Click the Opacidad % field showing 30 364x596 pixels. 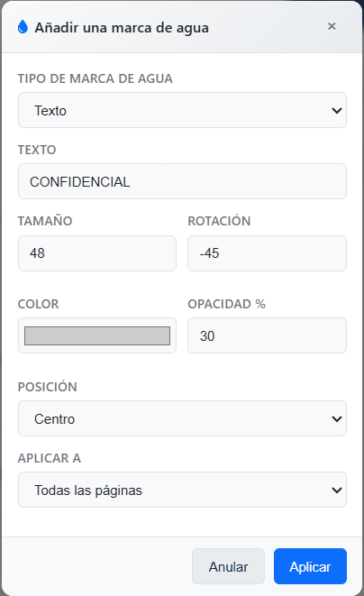tap(267, 335)
